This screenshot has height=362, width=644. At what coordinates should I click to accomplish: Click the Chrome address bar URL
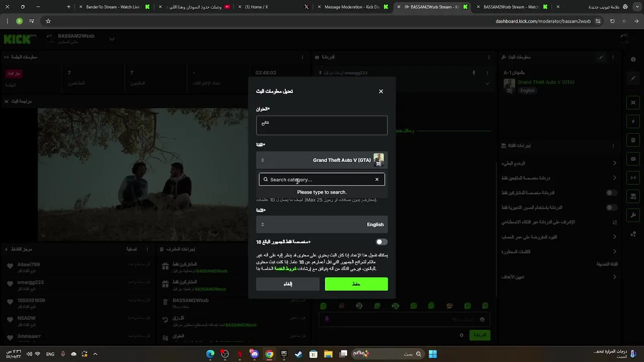(x=543, y=21)
